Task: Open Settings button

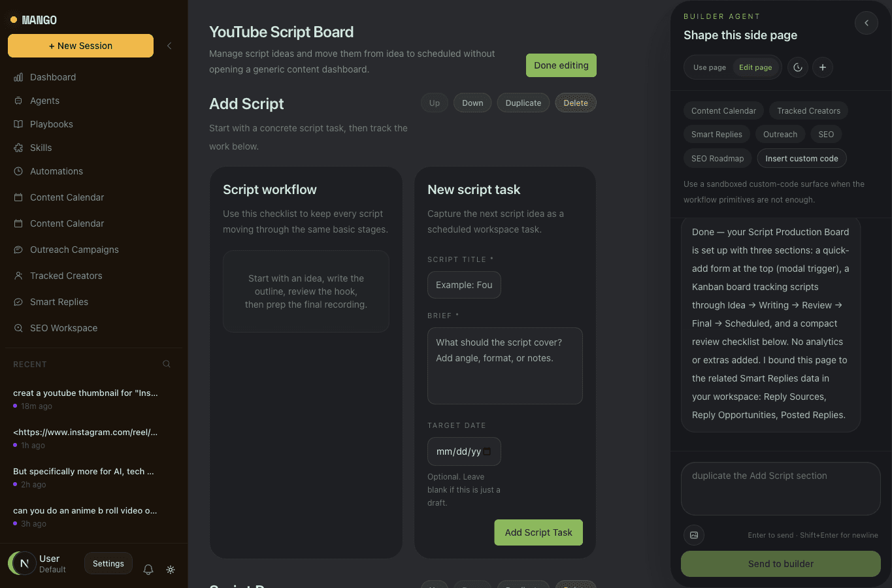Action: pyautogui.click(x=108, y=563)
